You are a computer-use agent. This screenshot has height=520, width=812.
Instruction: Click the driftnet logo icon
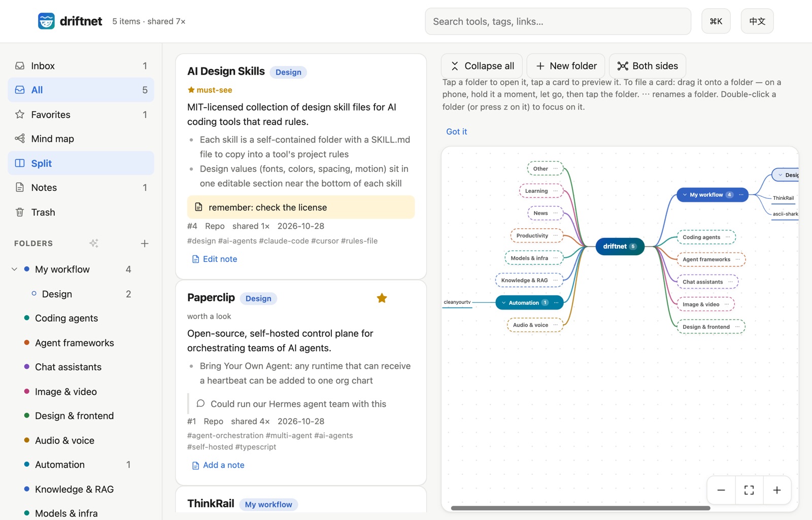(x=46, y=21)
